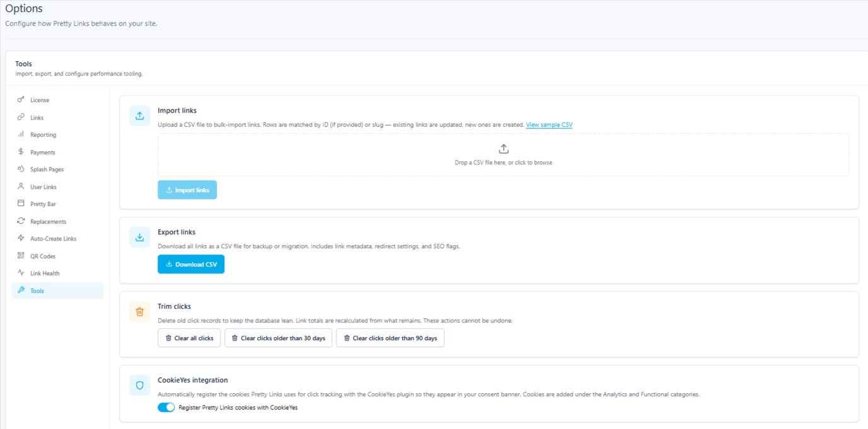This screenshot has height=429, width=868.
Task: Clear clicks older than 90 days
Action: point(390,338)
